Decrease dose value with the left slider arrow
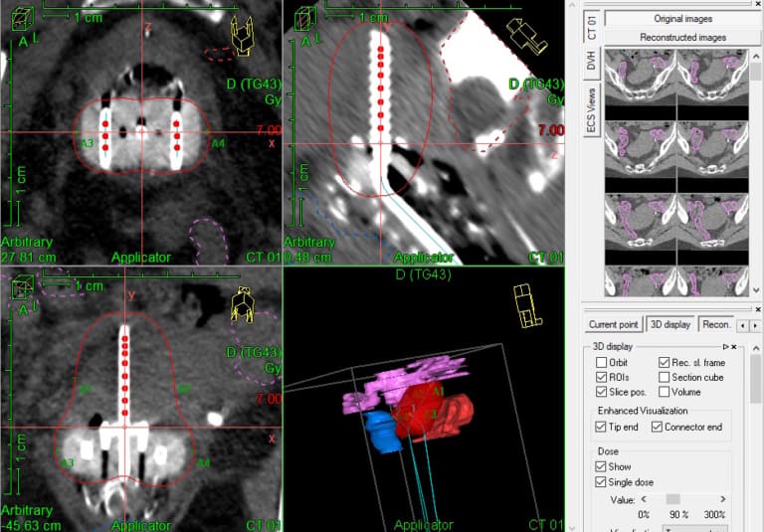Image resolution: width=764 pixels, height=532 pixels. [644, 499]
